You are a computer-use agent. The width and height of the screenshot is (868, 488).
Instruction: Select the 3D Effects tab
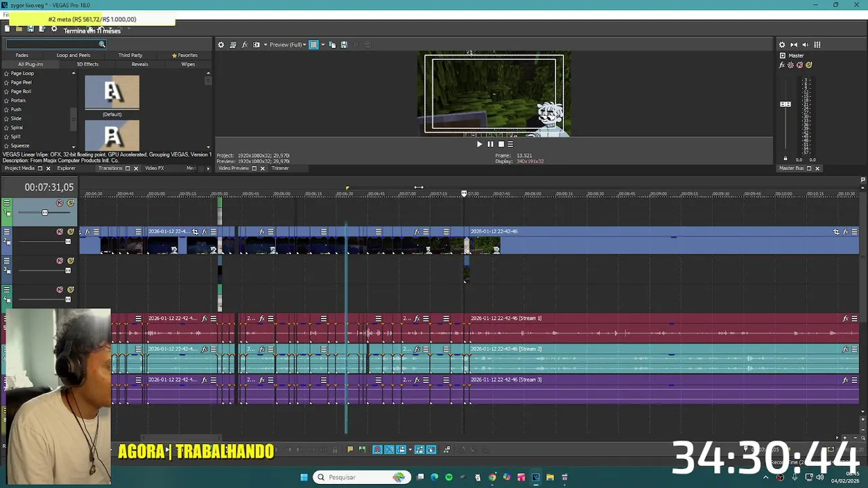click(x=87, y=64)
